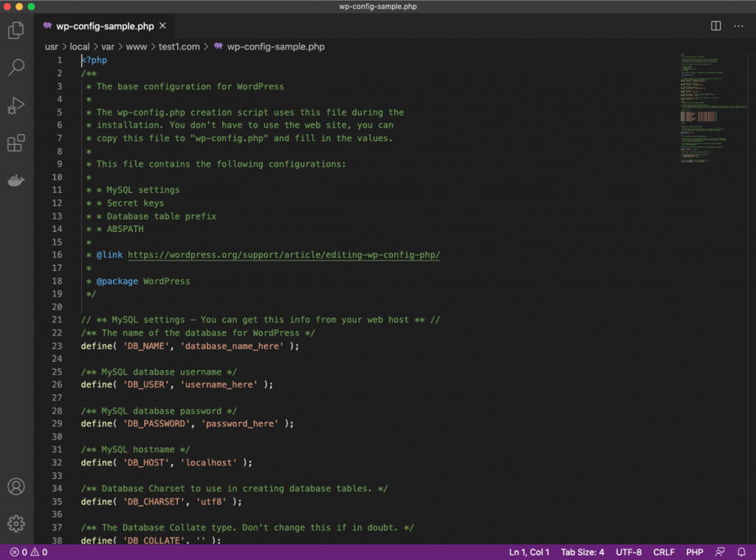This screenshot has height=560, width=756.
Task: Change end of line sequence CRLF
Action: tap(664, 552)
